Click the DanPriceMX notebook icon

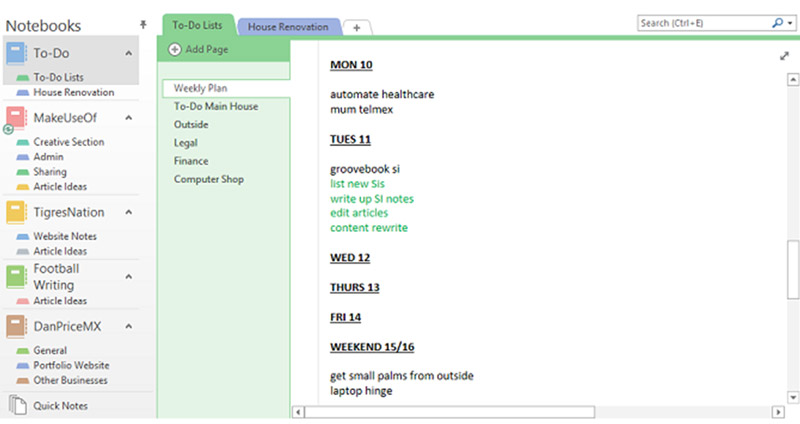[x=16, y=326]
